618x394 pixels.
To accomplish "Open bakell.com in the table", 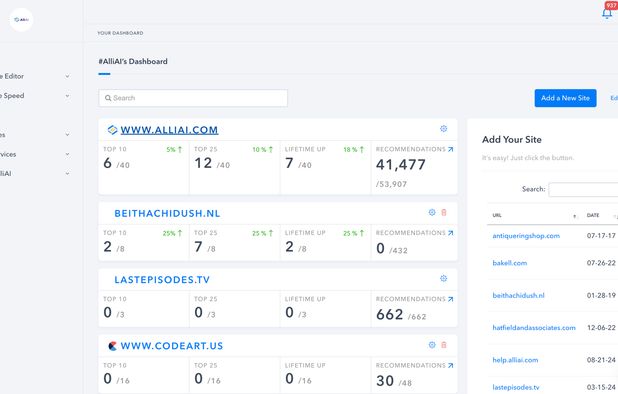I will click(510, 263).
